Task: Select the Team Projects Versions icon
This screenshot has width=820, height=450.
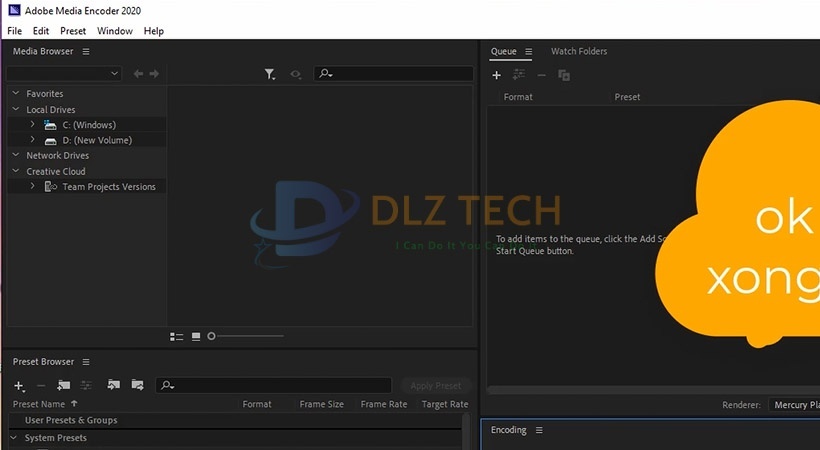Action: pos(51,186)
